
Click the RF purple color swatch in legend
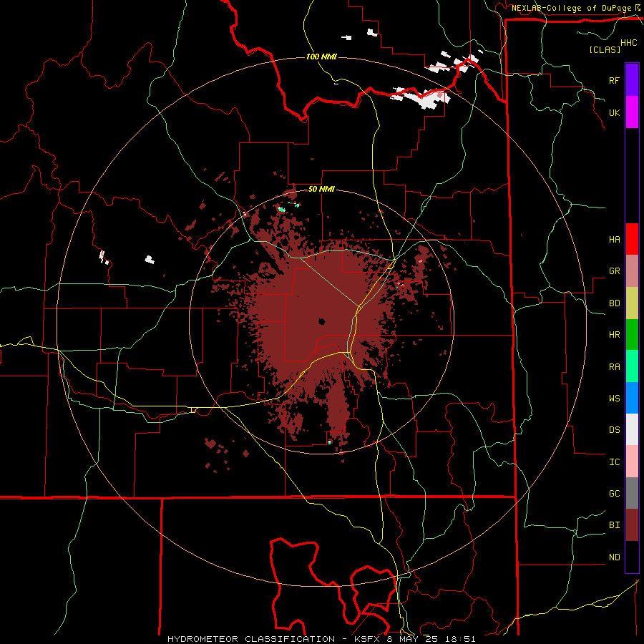tap(632, 80)
